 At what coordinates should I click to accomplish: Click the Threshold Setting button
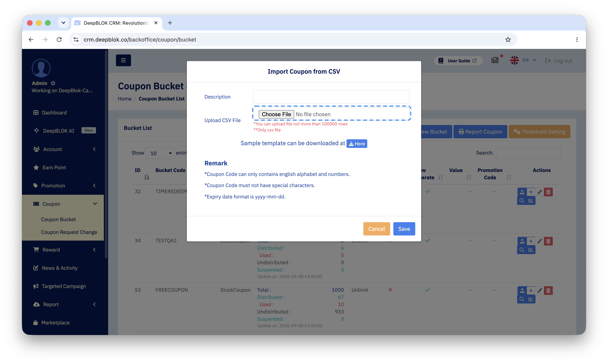[x=539, y=132]
